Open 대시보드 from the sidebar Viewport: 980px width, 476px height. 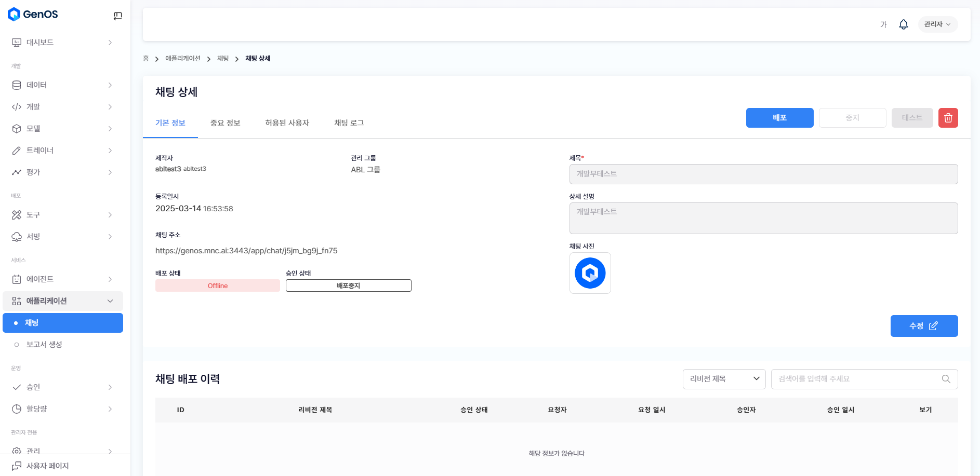click(x=62, y=43)
